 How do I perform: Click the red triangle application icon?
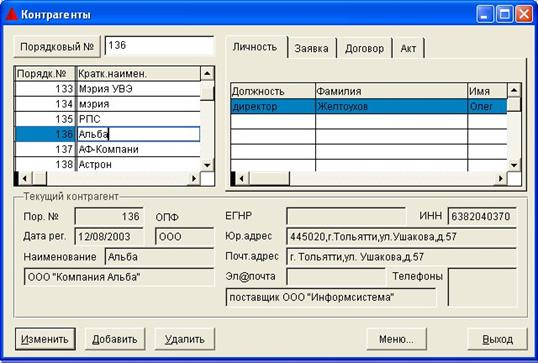[x=11, y=14]
